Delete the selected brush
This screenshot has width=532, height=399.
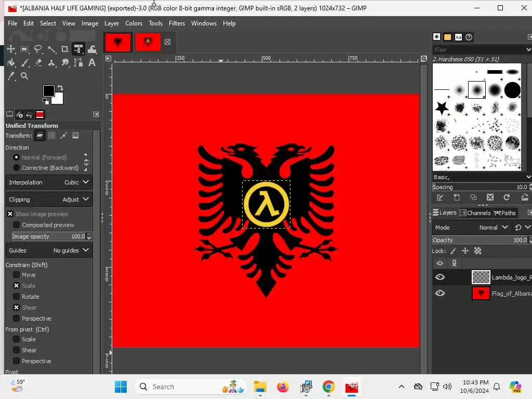(x=490, y=197)
